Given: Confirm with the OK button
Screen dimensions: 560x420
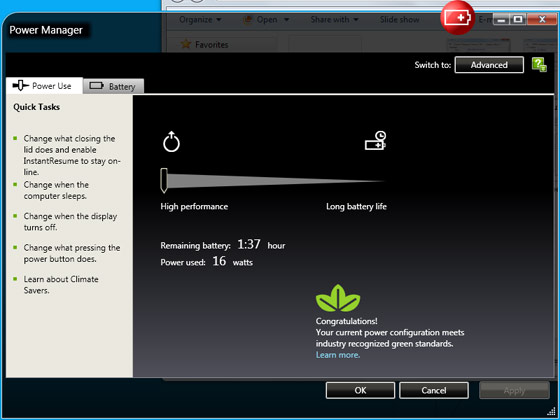Looking at the screenshot, I should coord(360,390).
